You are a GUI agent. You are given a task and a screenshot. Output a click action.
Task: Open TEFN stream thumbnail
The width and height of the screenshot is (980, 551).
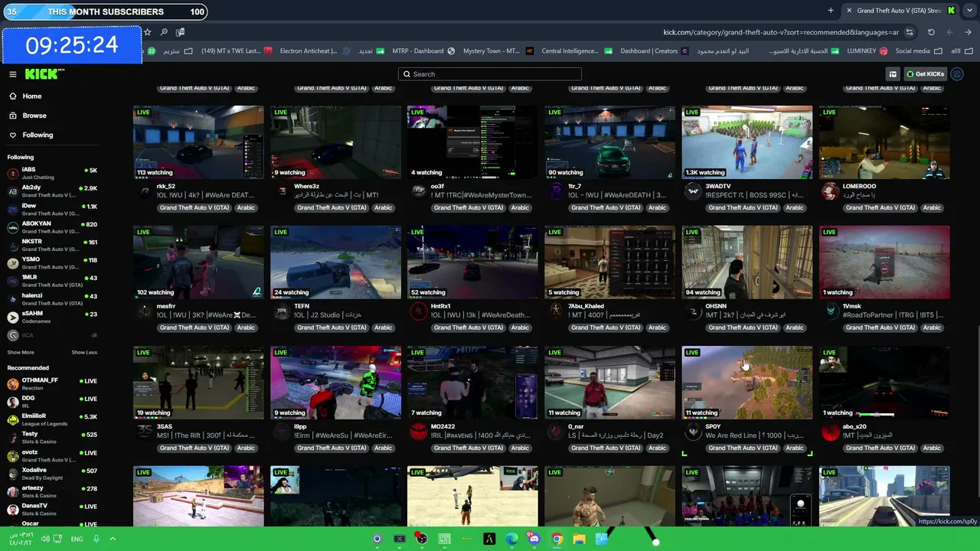(x=335, y=262)
